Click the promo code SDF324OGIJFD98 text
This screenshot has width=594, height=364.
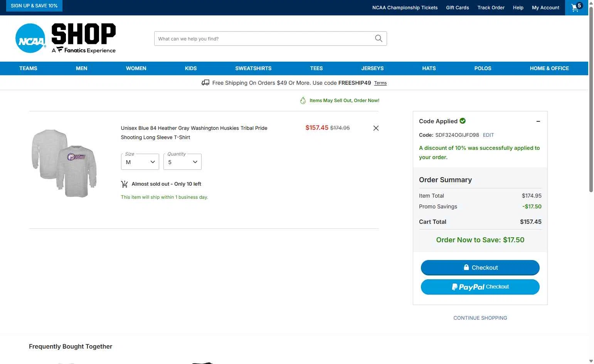[457, 135]
